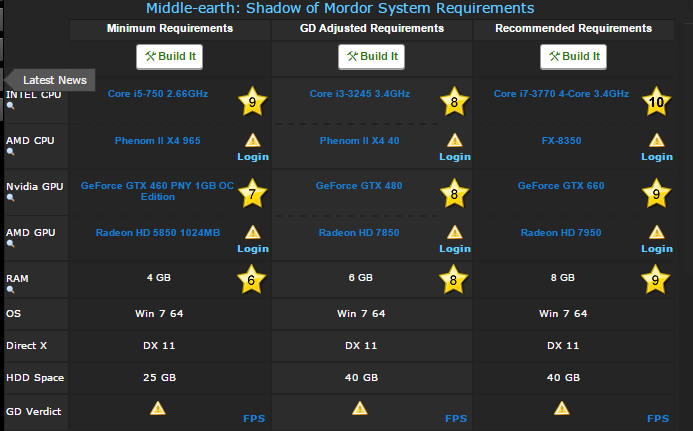Click the Direct X row label
693x431 pixels.
27,346
